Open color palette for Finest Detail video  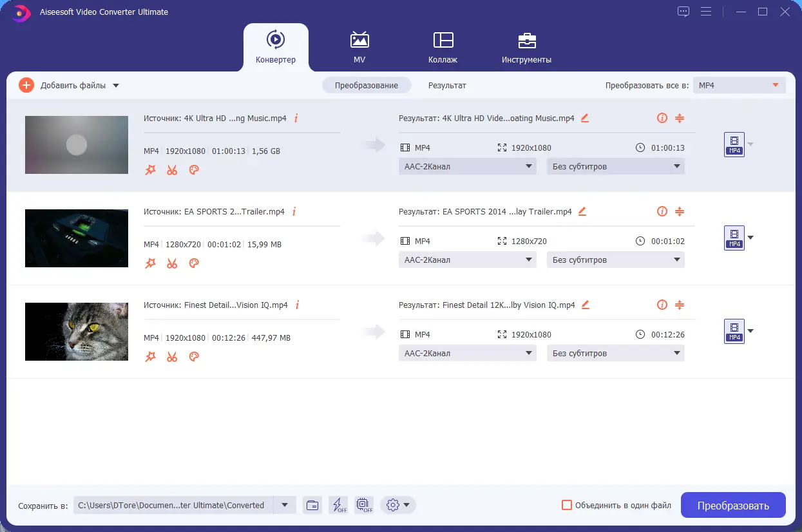tap(194, 356)
